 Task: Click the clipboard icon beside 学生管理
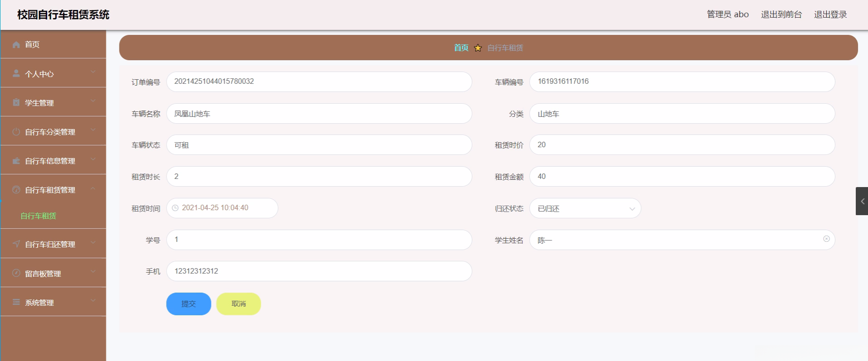click(16, 102)
